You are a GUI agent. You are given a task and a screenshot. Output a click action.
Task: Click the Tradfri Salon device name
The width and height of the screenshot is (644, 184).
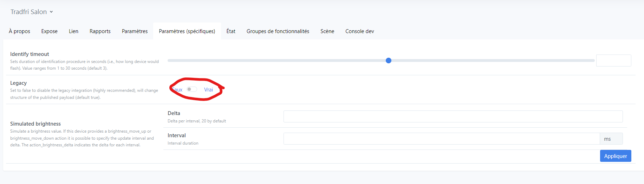[28, 12]
